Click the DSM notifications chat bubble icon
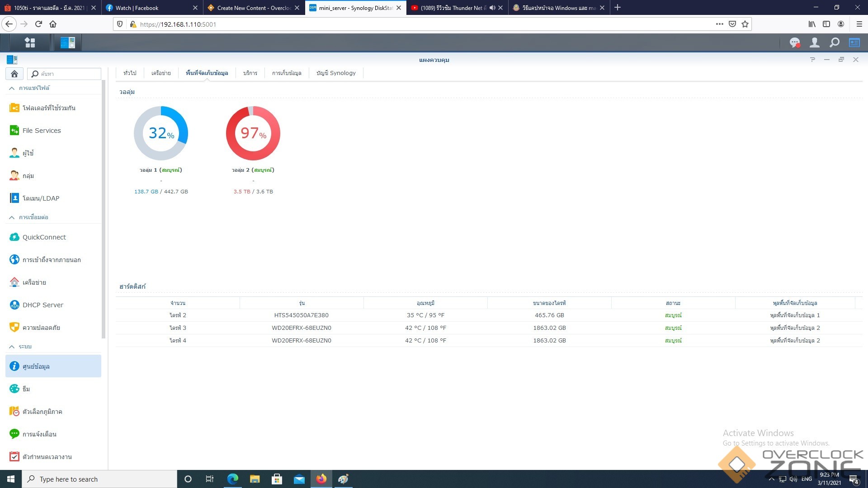Screen dimensions: 868x488 coord(794,42)
